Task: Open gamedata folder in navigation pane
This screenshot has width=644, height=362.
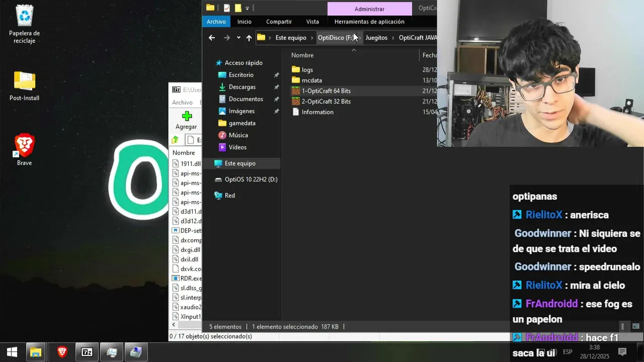Action: (x=242, y=123)
